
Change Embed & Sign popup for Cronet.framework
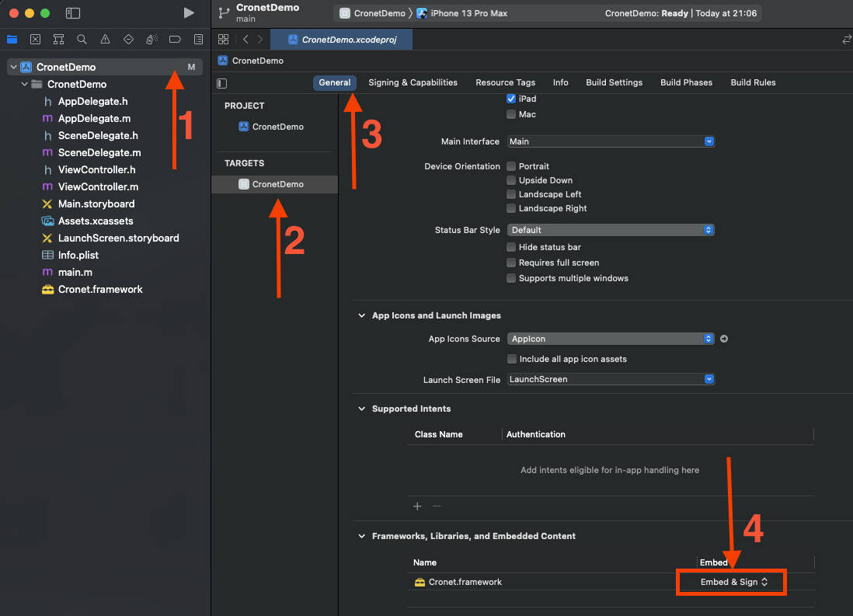734,582
